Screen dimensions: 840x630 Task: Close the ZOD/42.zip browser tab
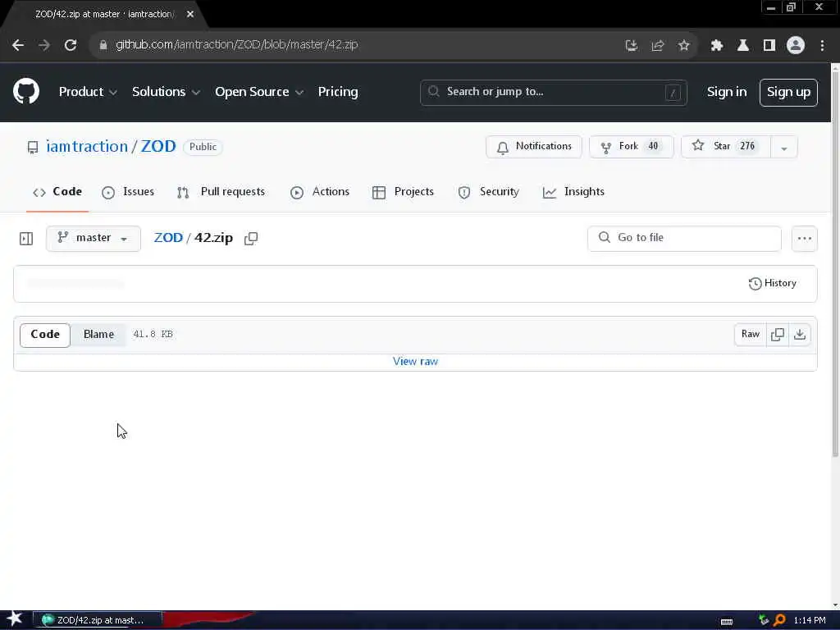[x=190, y=14]
